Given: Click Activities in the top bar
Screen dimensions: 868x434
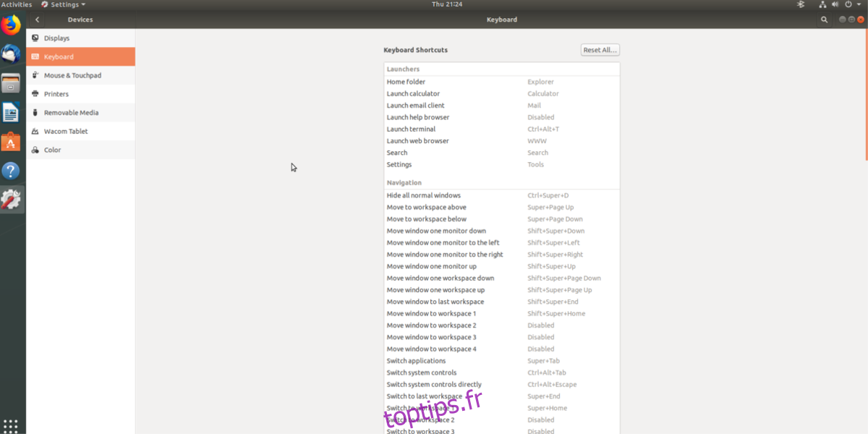Looking at the screenshot, I should (17, 4).
